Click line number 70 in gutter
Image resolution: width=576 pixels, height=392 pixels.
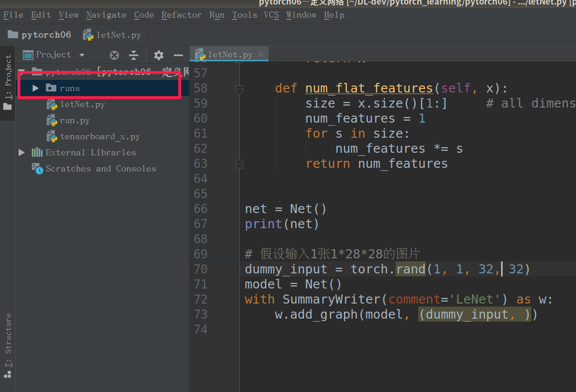[201, 269]
